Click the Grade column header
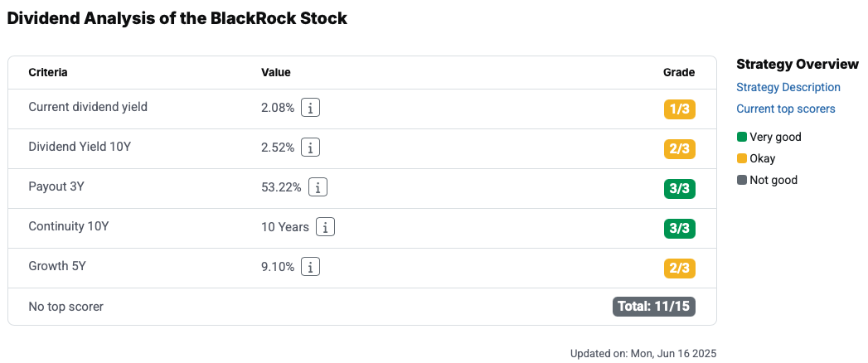The height and width of the screenshot is (363, 868). coord(679,72)
